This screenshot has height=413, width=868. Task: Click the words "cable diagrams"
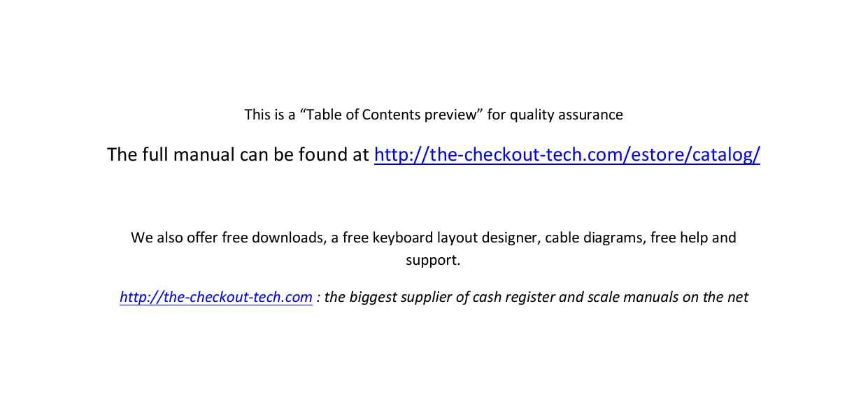tap(593, 238)
